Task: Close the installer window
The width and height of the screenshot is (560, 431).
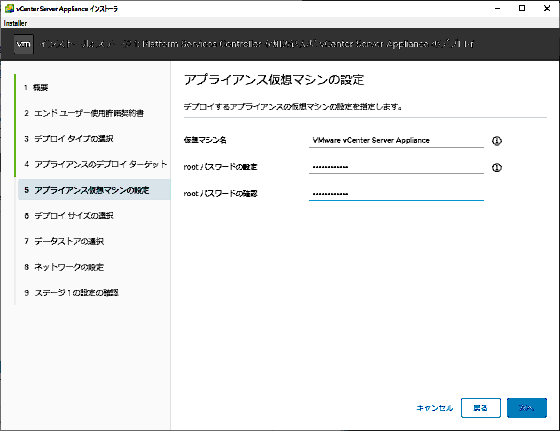Action: click(x=547, y=9)
